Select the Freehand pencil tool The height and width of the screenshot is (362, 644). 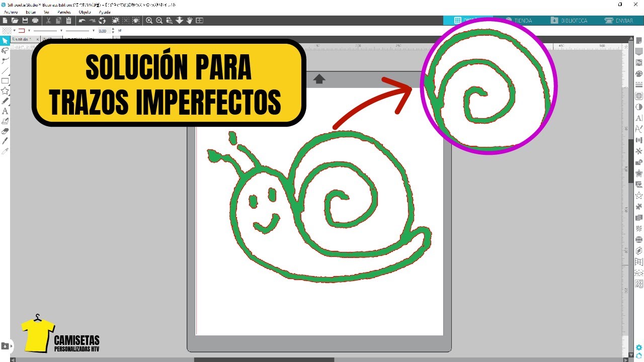(5, 101)
